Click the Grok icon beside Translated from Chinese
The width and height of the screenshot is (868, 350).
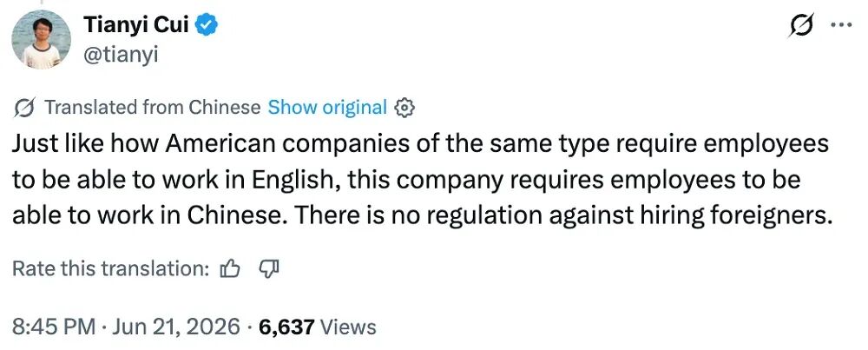tap(25, 108)
